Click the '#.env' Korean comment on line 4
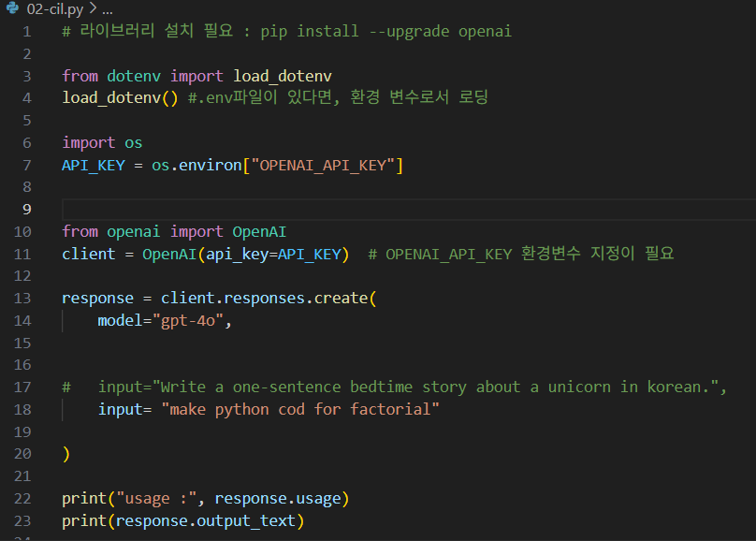This screenshot has width=756, height=541. pos(338,97)
